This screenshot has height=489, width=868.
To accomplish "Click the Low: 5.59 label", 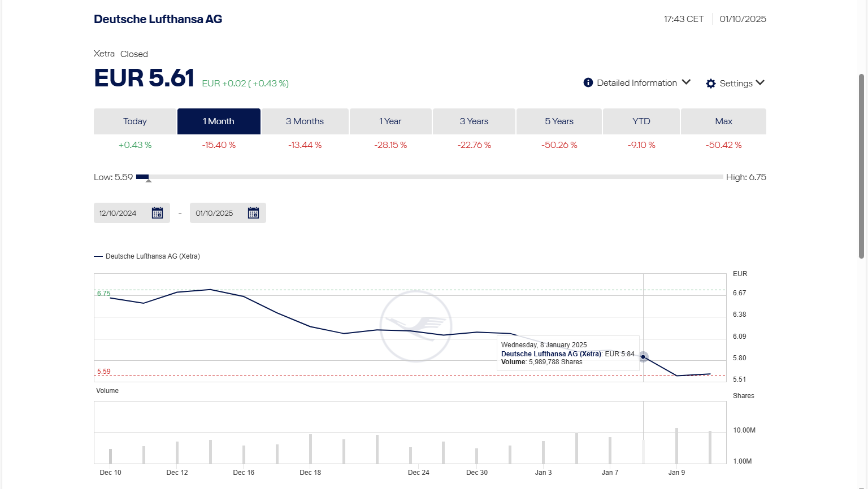I will [x=113, y=177].
